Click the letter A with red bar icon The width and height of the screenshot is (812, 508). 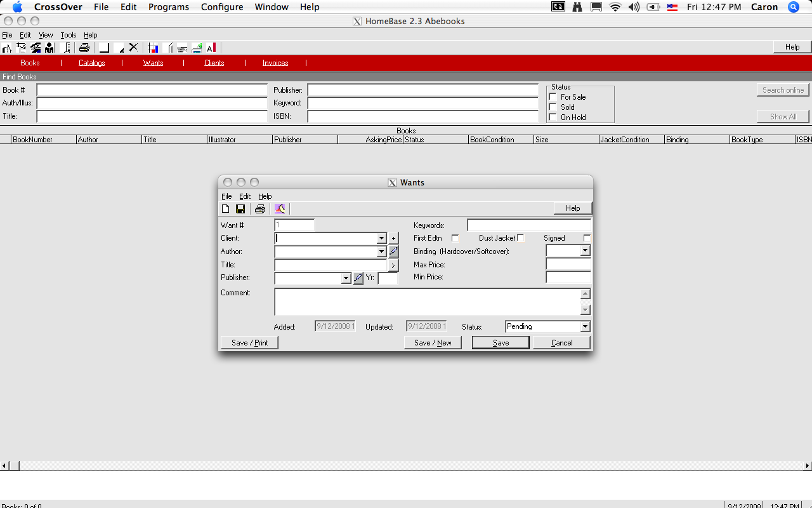[211, 48]
